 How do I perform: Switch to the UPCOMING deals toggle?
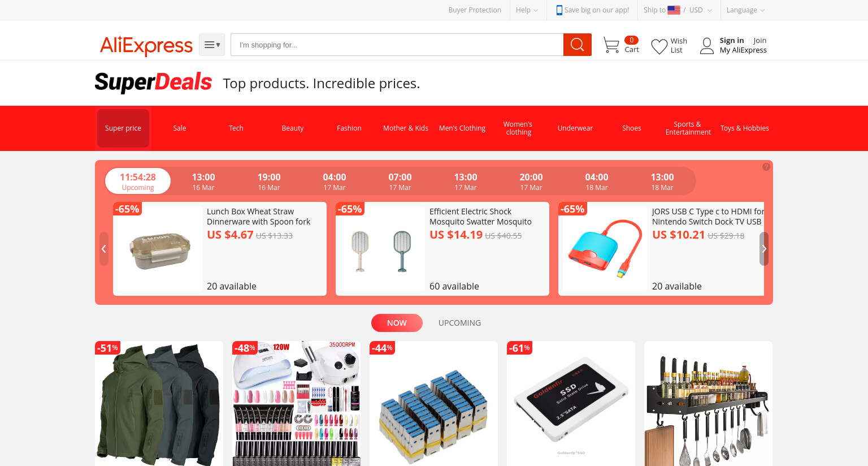(459, 323)
